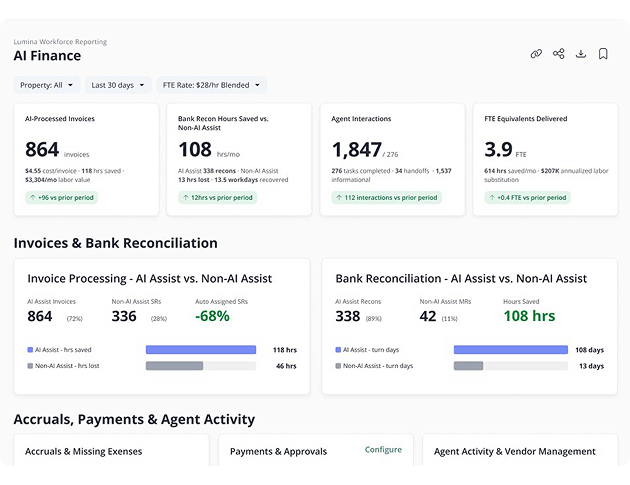Click the 118 hrs bar label

pyautogui.click(x=285, y=350)
